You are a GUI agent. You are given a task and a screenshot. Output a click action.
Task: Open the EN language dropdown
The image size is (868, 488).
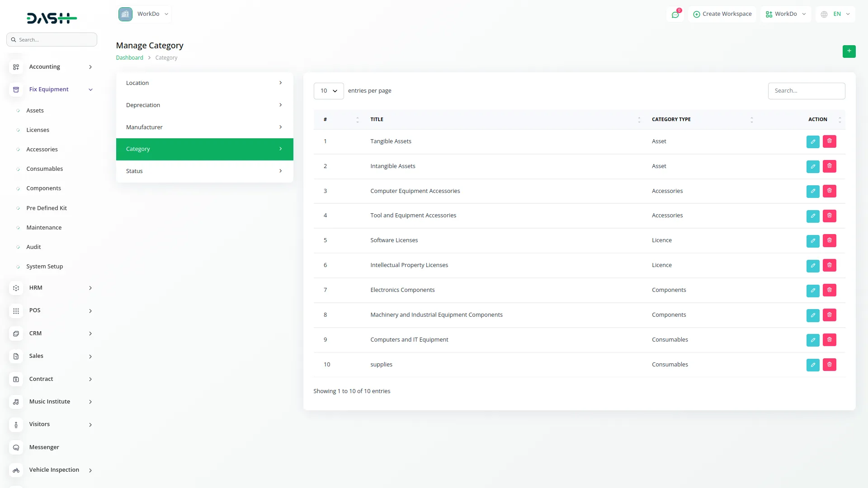click(x=835, y=14)
